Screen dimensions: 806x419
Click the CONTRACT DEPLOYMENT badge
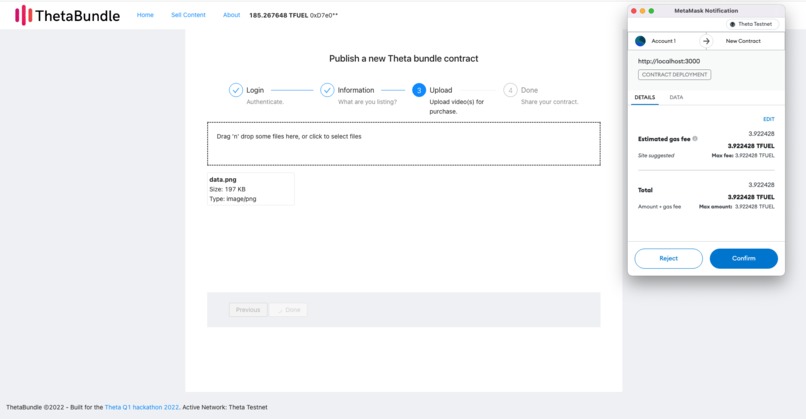(674, 75)
